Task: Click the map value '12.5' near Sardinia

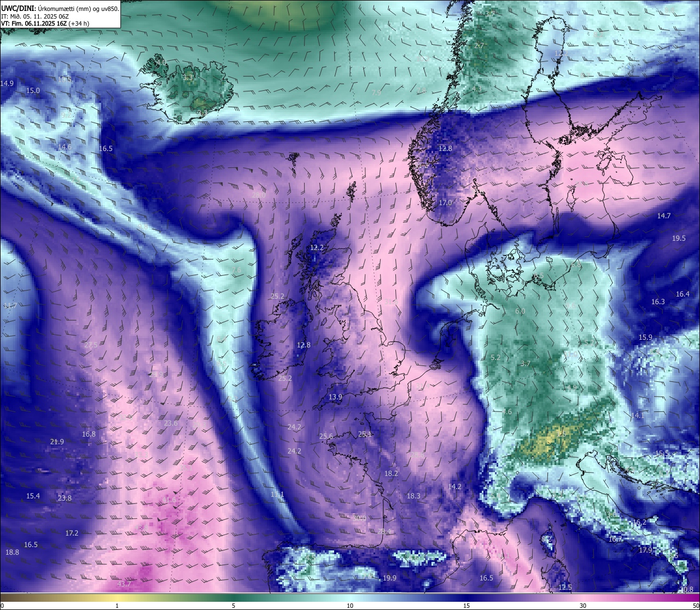Action: point(565,588)
